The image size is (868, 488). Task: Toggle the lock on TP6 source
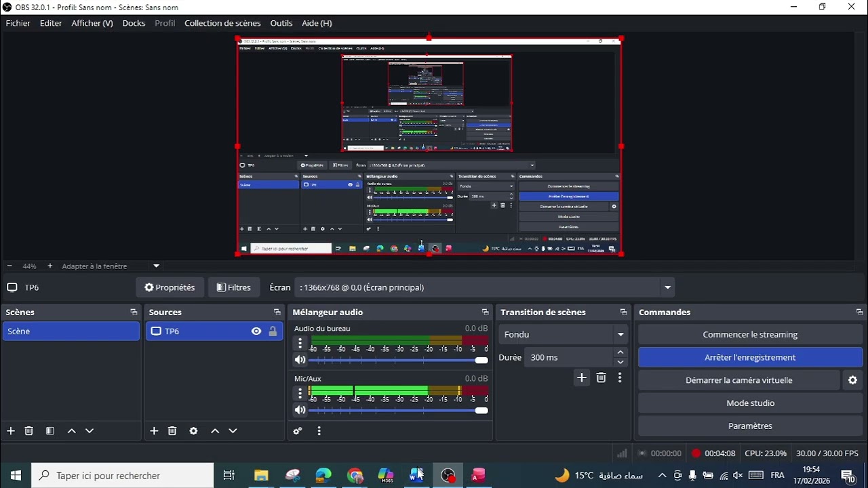click(x=273, y=331)
